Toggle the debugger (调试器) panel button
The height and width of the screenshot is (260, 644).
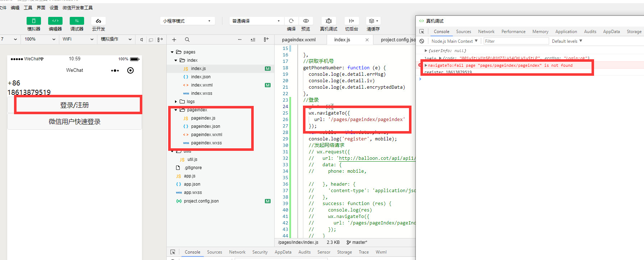pos(77,21)
